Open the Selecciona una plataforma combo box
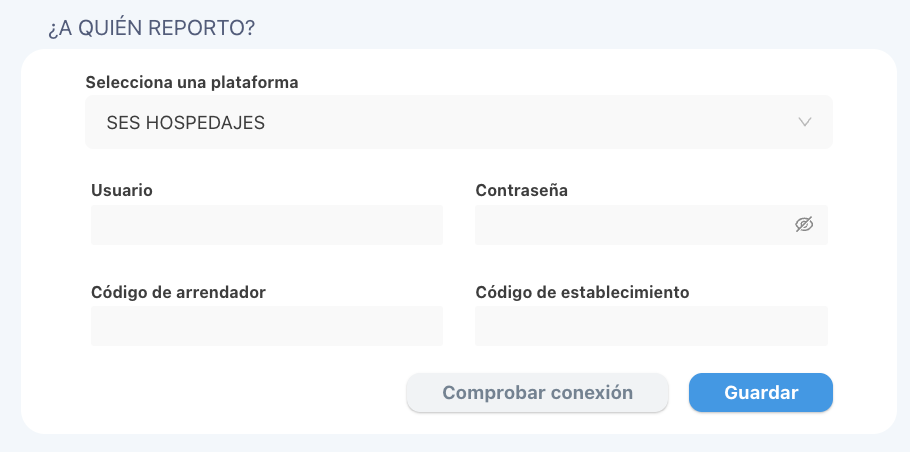910x452 pixels. (459, 122)
